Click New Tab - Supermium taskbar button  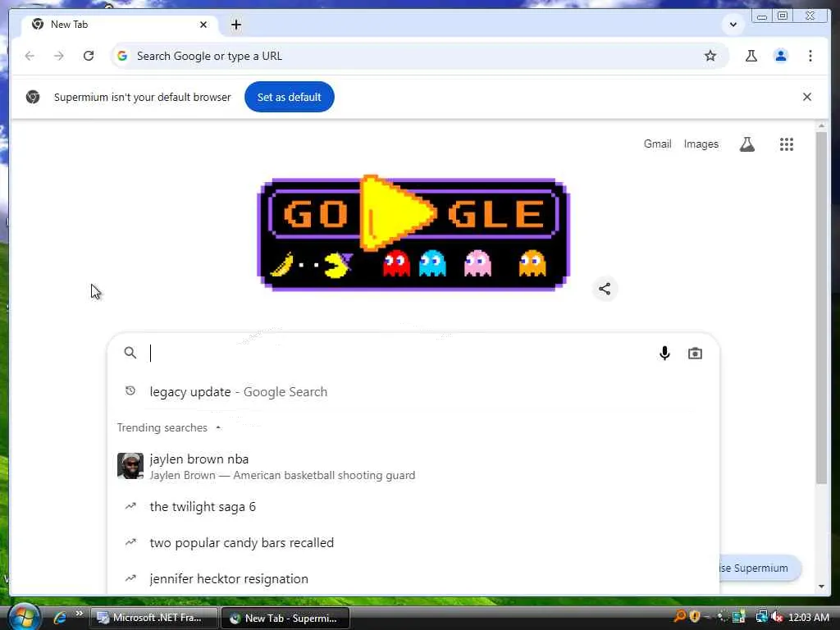[285, 618]
